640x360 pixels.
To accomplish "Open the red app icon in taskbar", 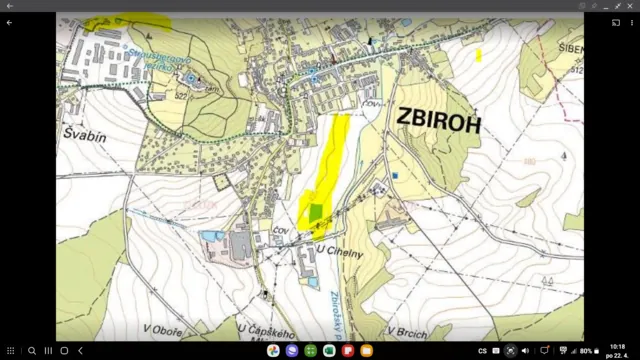I will pyautogui.click(x=348, y=351).
